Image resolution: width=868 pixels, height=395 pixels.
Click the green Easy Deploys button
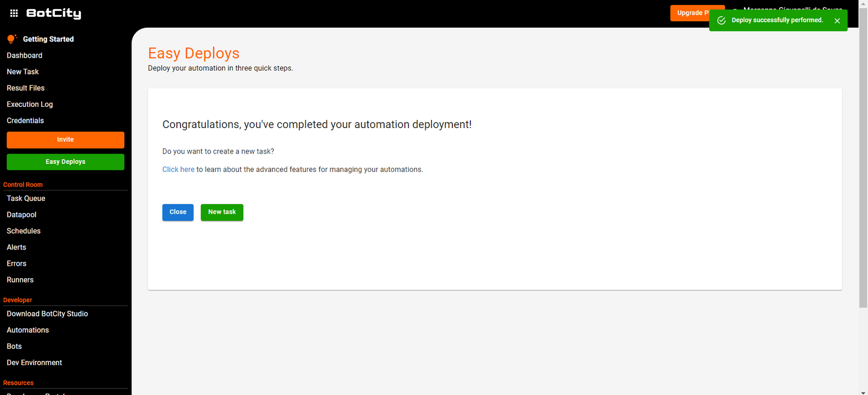(x=66, y=162)
